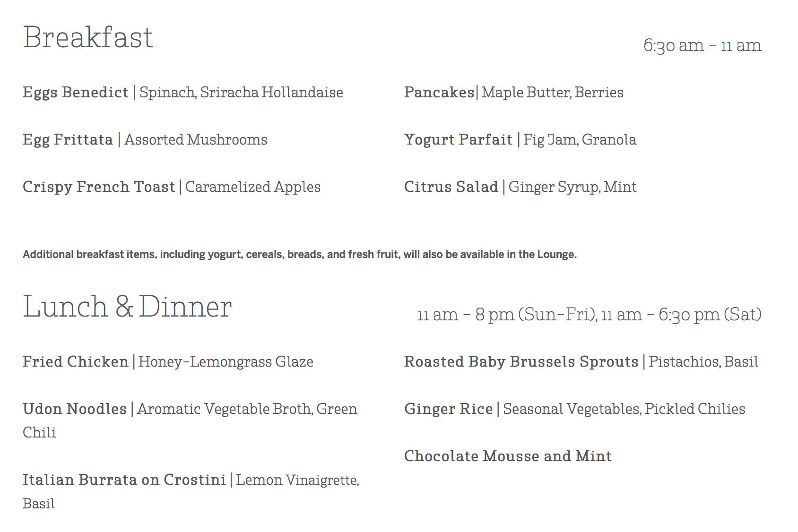Select the Yogurt Parfait item
Screen dimensions: 798x532
pos(458,140)
